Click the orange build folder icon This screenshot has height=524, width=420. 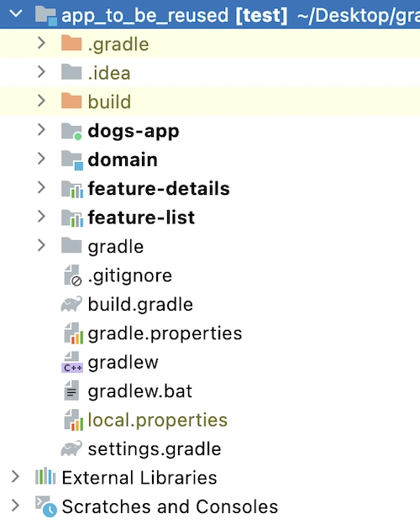click(71, 102)
